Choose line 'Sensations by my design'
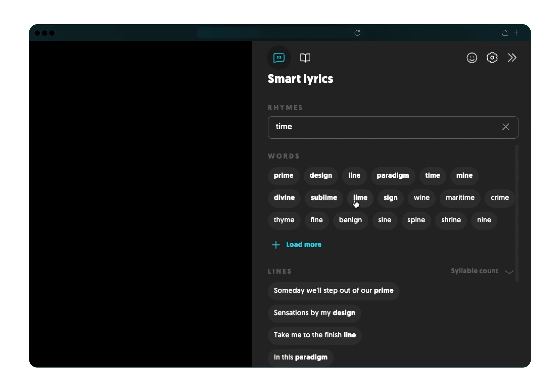 (x=314, y=313)
